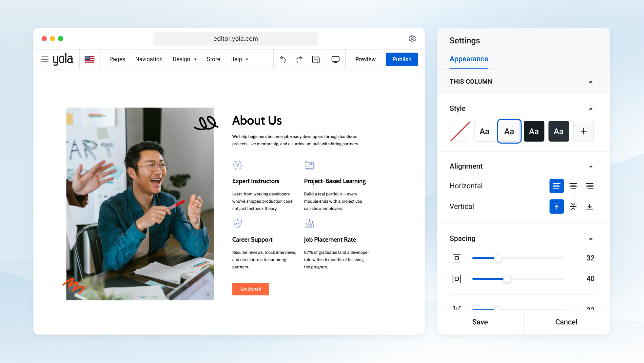Open the Pages menu item

[117, 59]
